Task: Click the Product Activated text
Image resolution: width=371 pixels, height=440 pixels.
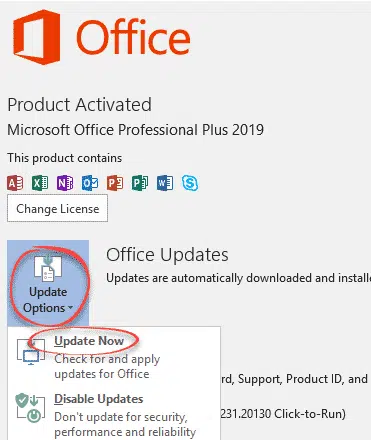Action: pyautogui.click(x=79, y=105)
